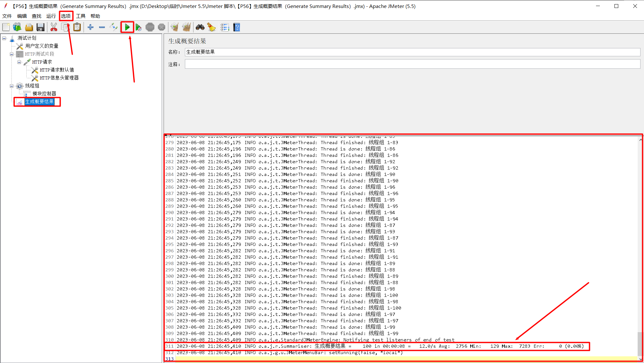
Task: Select 模块控制器 tree item
Action: pos(44,94)
